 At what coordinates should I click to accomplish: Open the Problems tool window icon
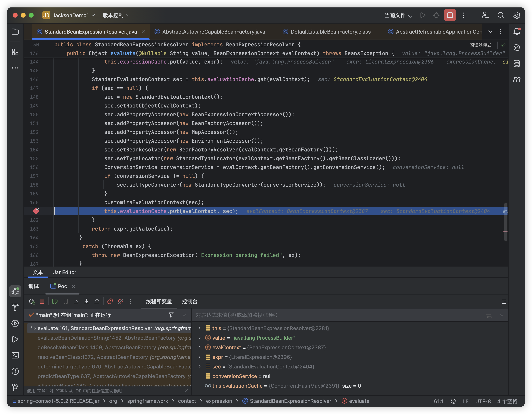[15, 371]
